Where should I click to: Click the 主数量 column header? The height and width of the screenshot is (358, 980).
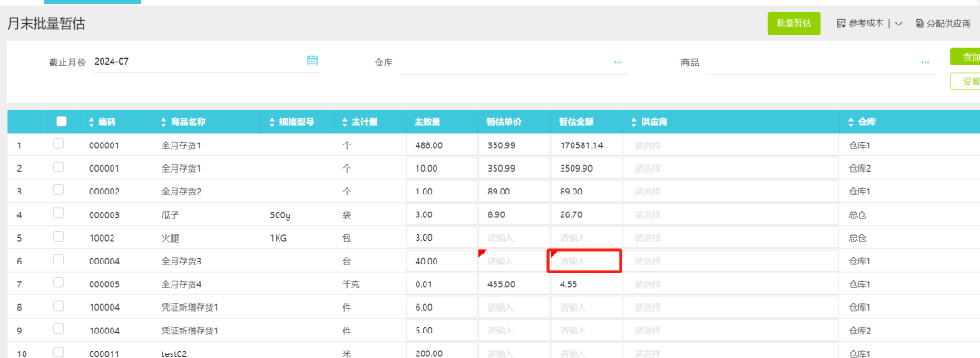pos(428,122)
